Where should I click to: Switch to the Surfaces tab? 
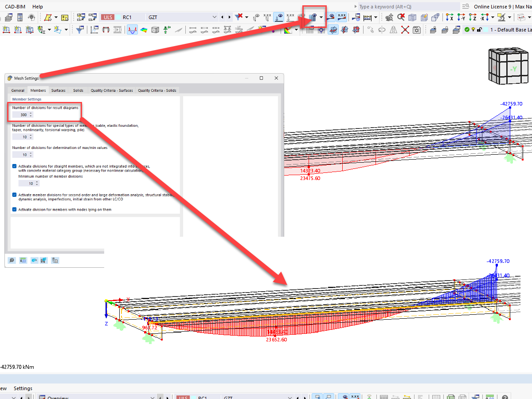point(58,90)
